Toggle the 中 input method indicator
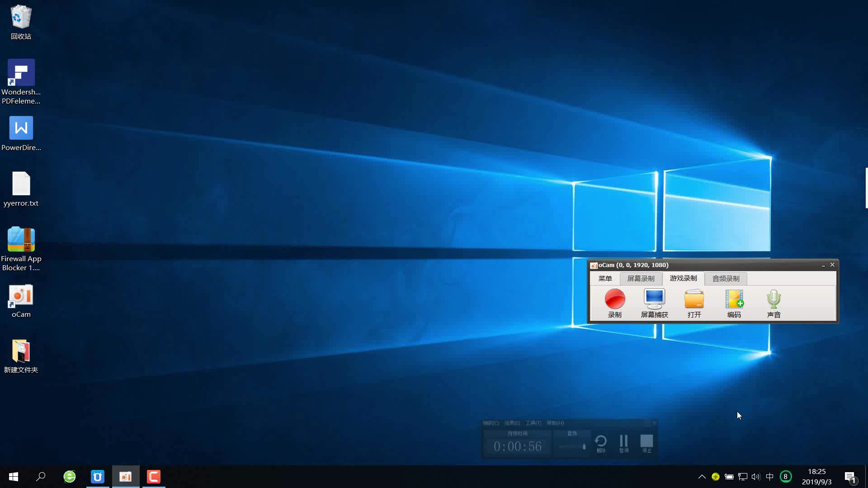Viewport: 868px width, 488px height. pyautogui.click(x=769, y=476)
